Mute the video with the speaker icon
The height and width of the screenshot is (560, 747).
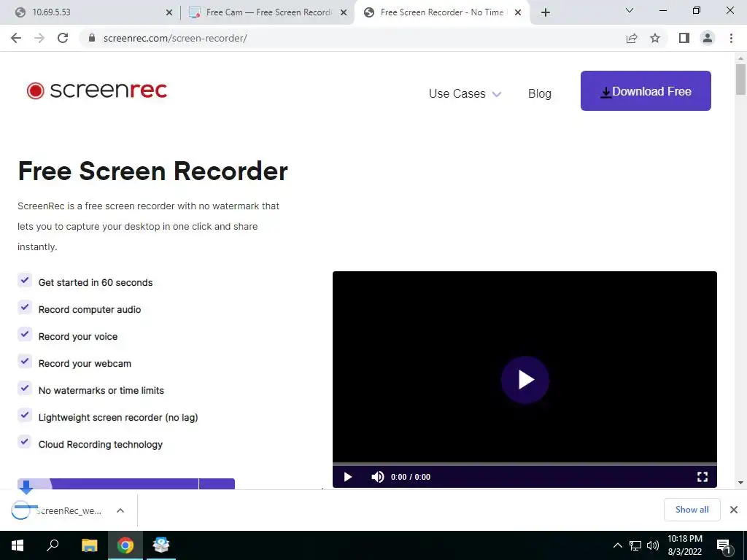377,477
